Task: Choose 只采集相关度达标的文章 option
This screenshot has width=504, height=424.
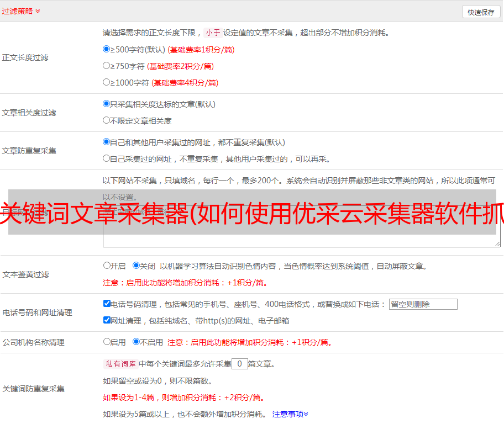Action: click(107, 104)
